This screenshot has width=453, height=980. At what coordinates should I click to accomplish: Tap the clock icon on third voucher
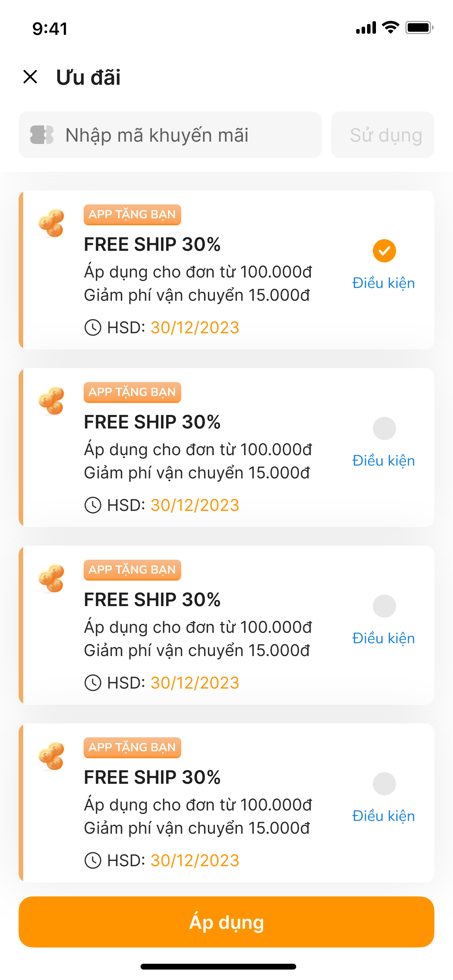pyautogui.click(x=93, y=683)
